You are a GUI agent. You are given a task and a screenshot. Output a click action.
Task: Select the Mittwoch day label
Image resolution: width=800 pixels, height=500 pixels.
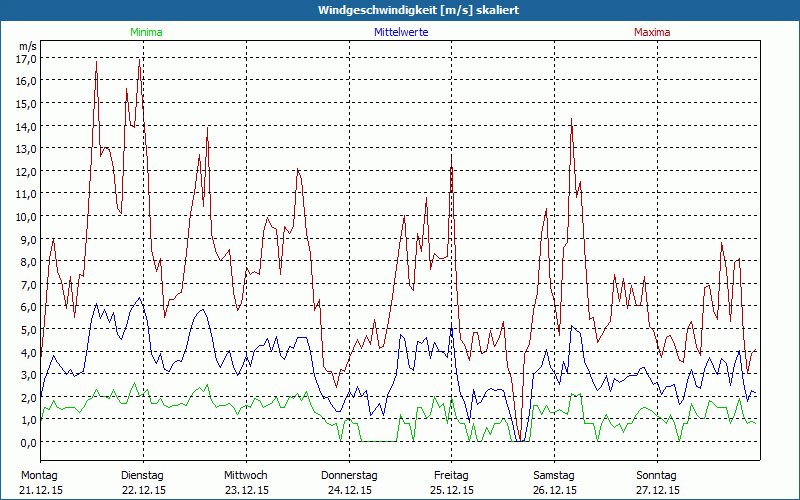(x=245, y=475)
